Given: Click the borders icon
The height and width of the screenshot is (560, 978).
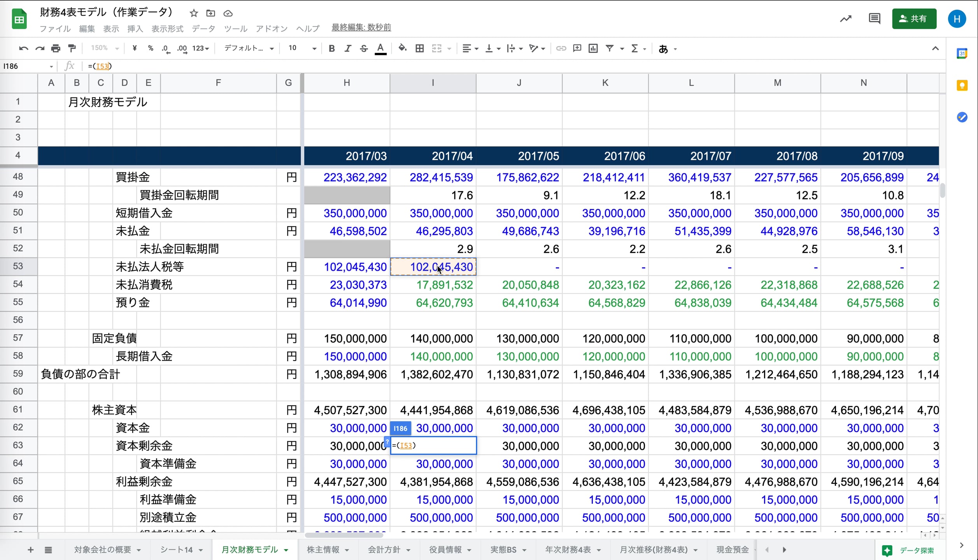Looking at the screenshot, I should (x=419, y=49).
